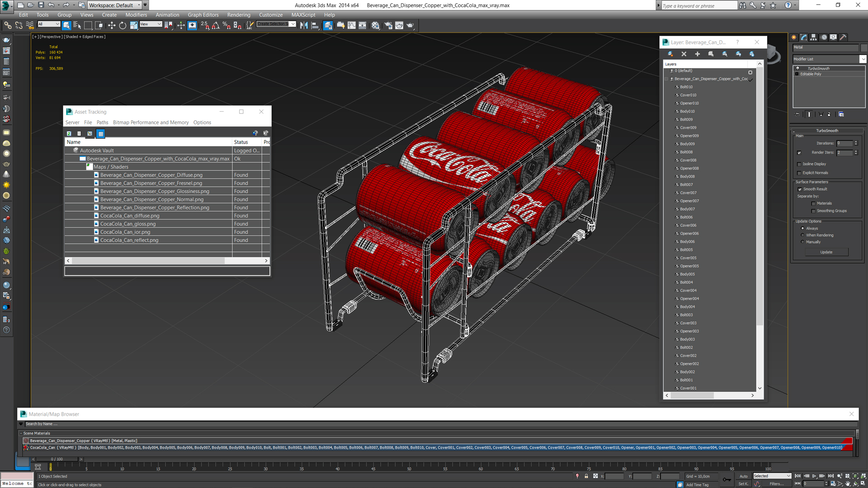Click the Set K. button
Viewport: 868px width, 488px height.
click(743, 484)
